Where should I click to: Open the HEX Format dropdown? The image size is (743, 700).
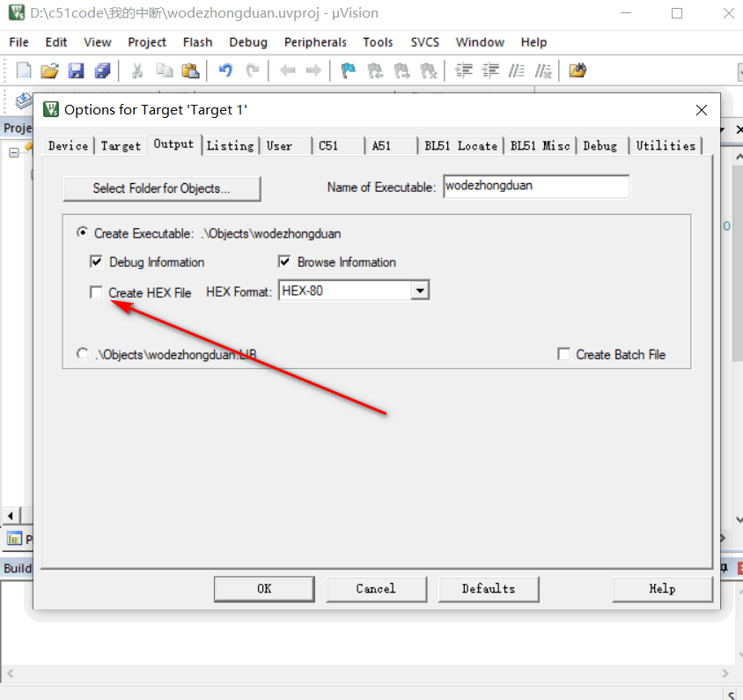[x=420, y=291]
